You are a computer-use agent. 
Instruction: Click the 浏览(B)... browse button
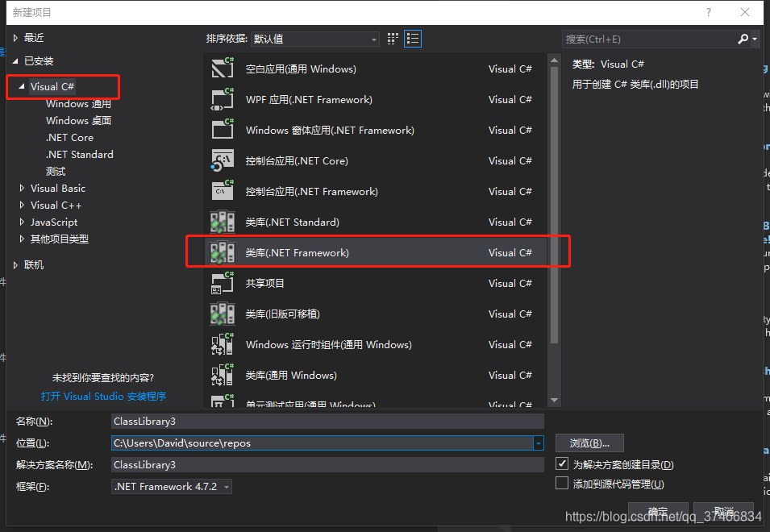coord(589,443)
